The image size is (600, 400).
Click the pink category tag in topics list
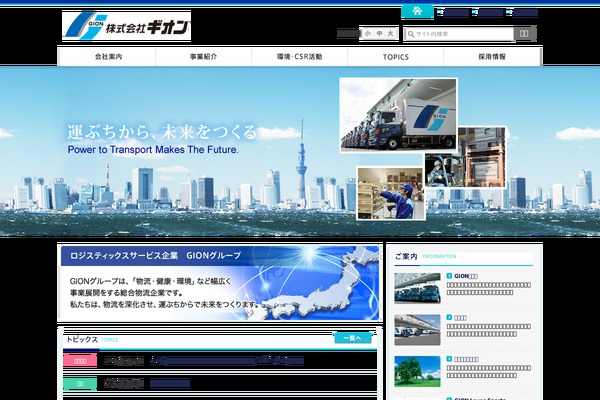(80, 361)
